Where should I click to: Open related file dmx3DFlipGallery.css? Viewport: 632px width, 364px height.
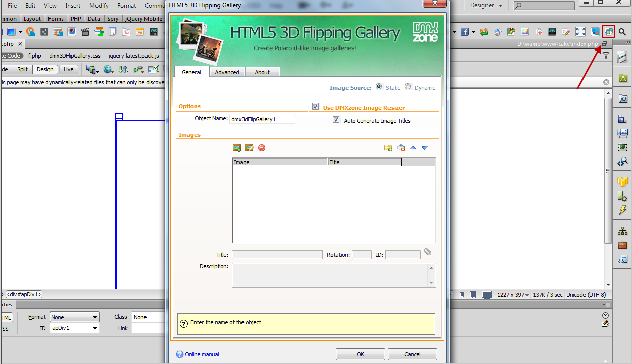click(x=75, y=56)
